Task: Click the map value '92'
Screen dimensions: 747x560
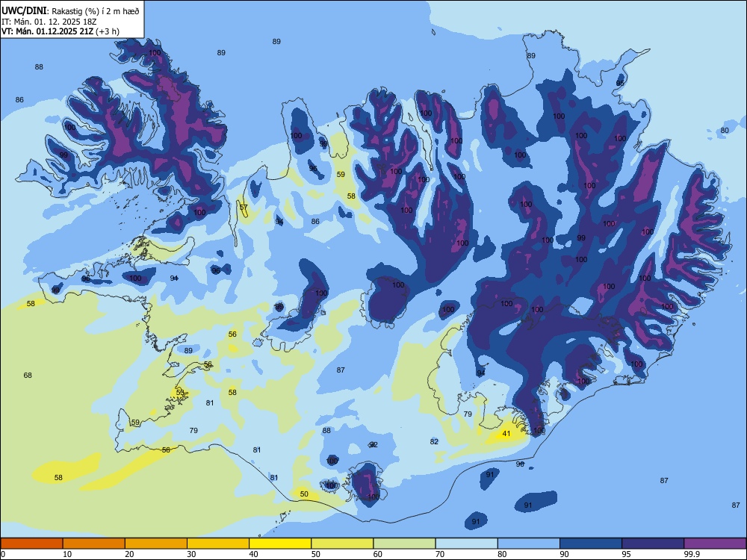Action: click(373, 445)
